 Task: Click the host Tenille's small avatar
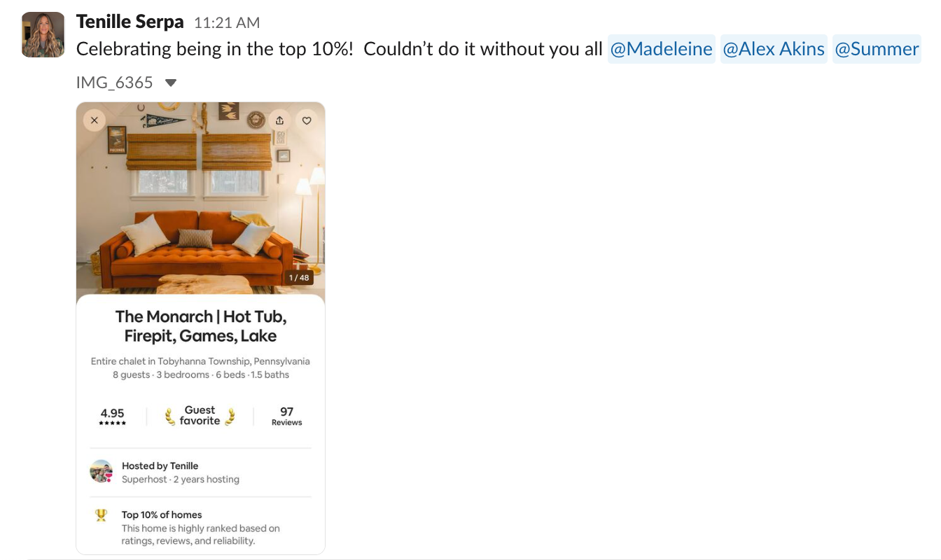point(102,471)
